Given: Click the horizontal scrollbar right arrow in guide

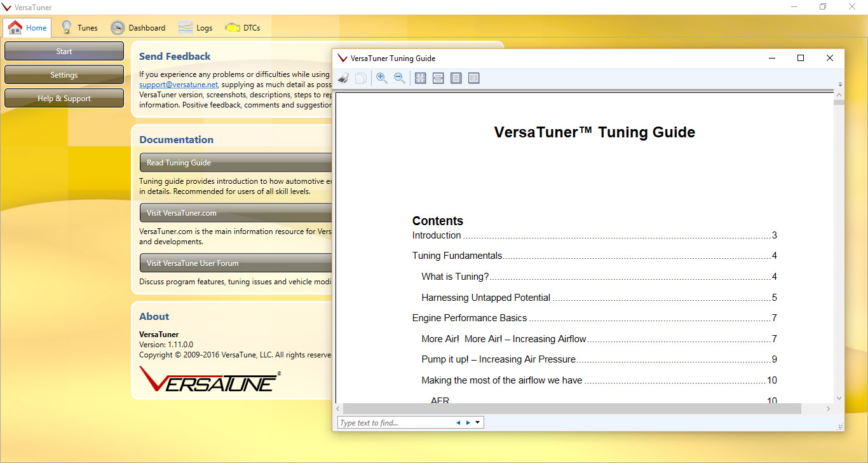Looking at the screenshot, I should pyautogui.click(x=829, y=408).
